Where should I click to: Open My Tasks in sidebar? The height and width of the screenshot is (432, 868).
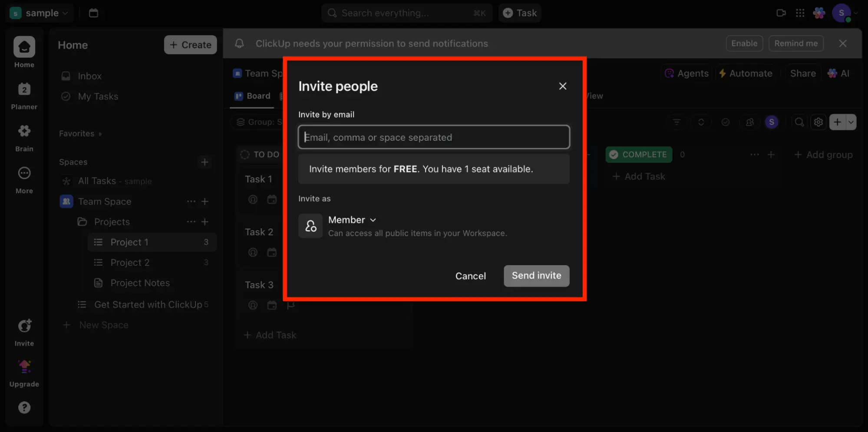98,96
